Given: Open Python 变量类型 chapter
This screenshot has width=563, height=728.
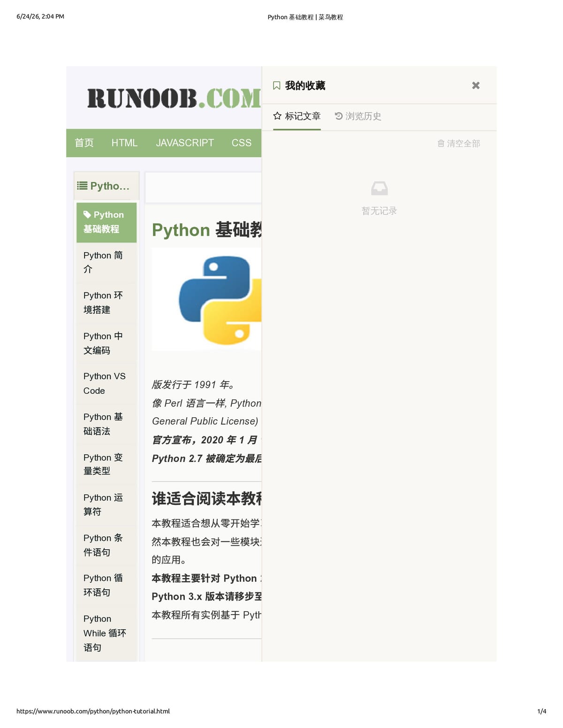Looking at the screenshot, I should click(x=107, y=464).
